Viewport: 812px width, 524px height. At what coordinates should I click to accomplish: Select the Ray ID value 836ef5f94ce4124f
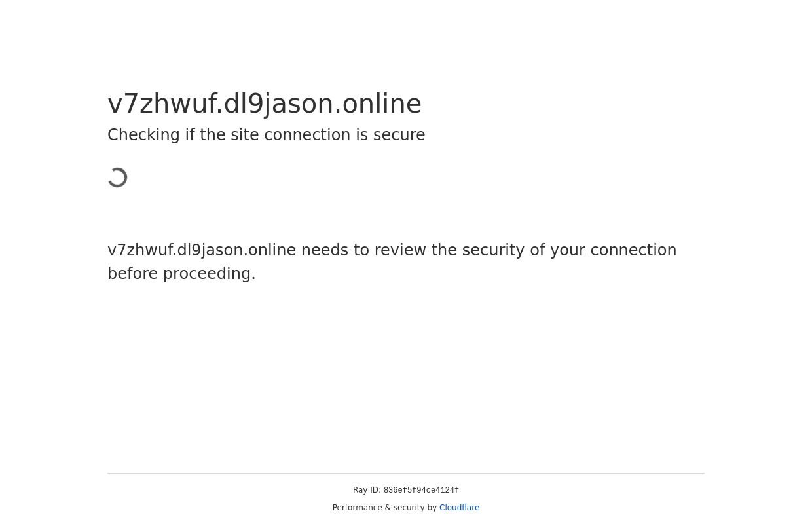(x=421, y=491)
